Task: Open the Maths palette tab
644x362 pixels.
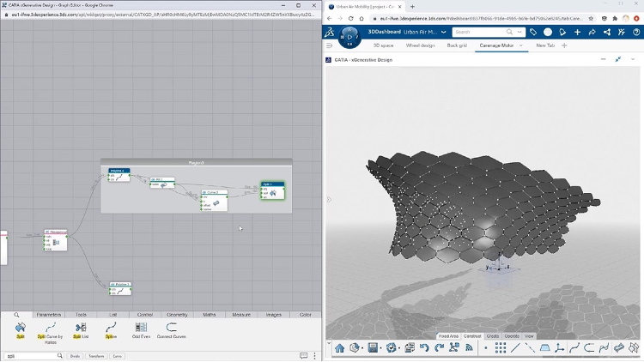Action: (x=209, y=315)
